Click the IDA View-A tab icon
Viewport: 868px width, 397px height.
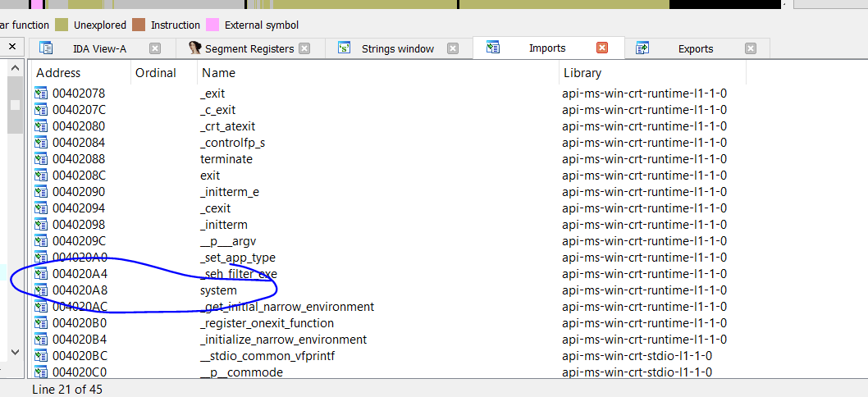46,48
